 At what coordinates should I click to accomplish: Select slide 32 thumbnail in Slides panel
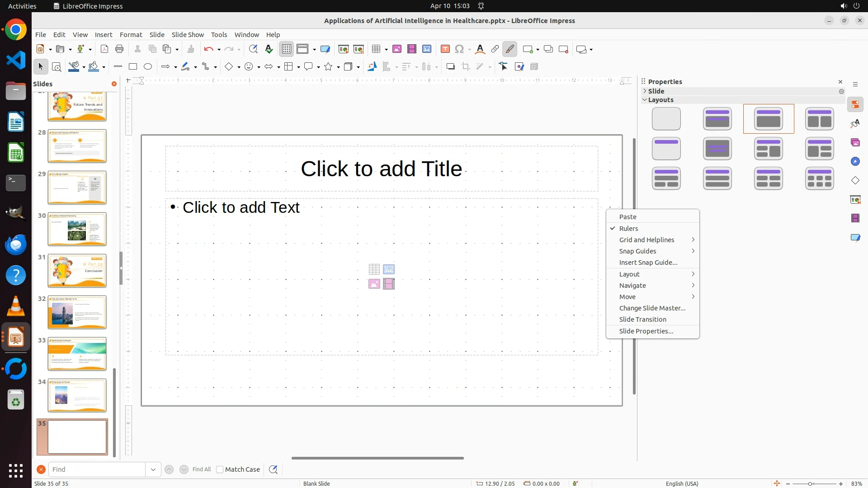[x=77, y=312]
